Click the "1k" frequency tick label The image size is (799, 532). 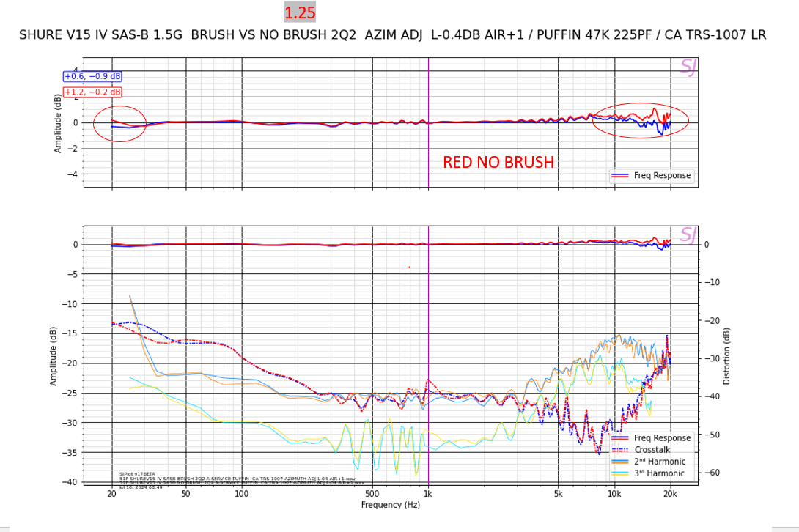pos(428,493)
